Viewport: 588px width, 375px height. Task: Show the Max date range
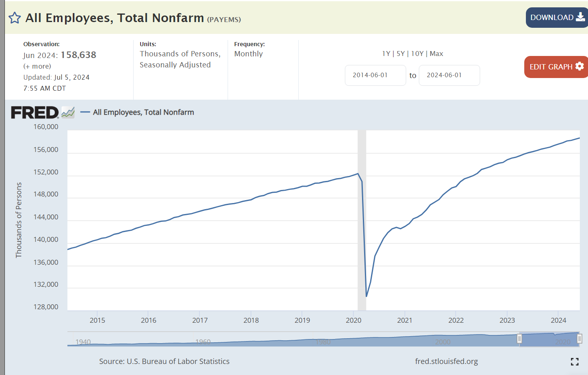click(436, 54)
